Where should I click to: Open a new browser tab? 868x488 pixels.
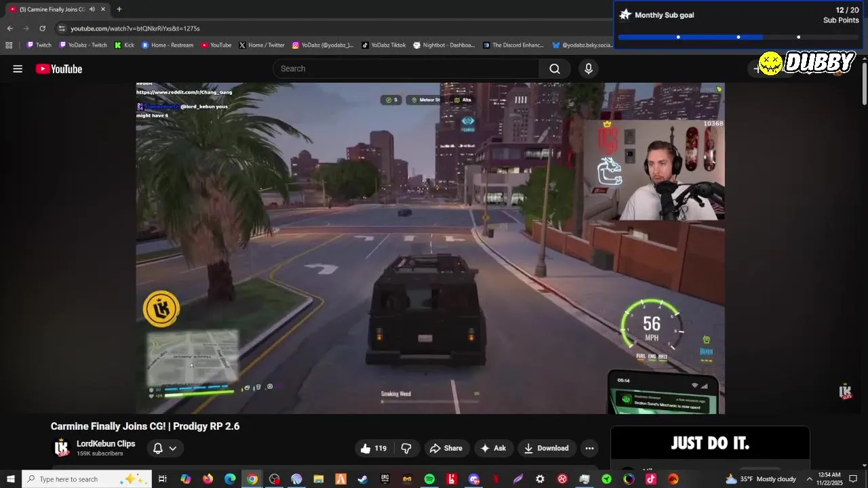(119, 9)
